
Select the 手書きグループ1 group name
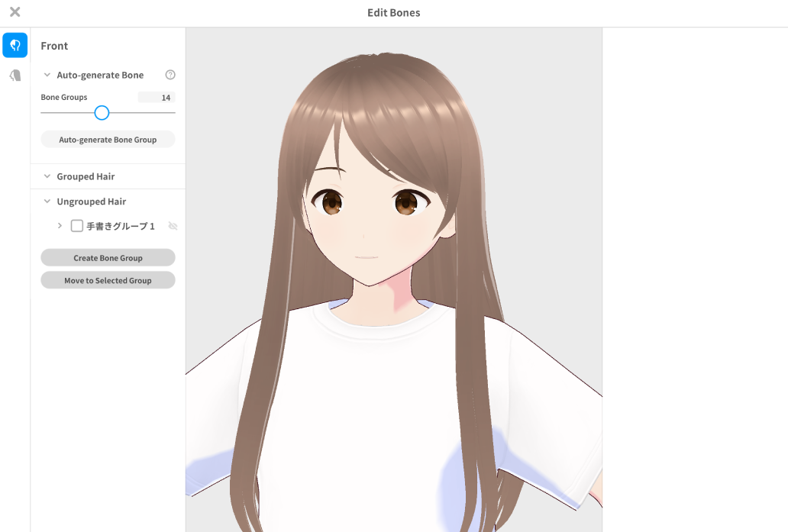[121, 227]
